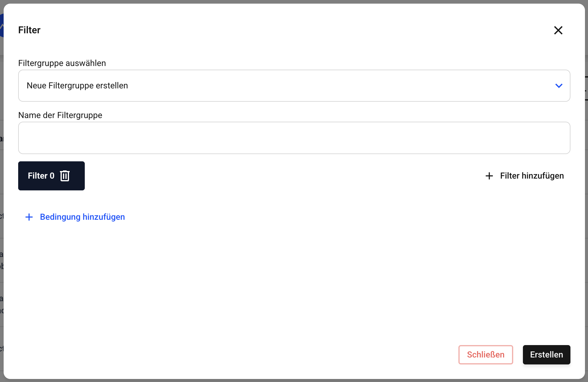Viewport: 588px width, 382px height.
Task: Close the Filter dialog with the X icon
Action: click(558, 30)
